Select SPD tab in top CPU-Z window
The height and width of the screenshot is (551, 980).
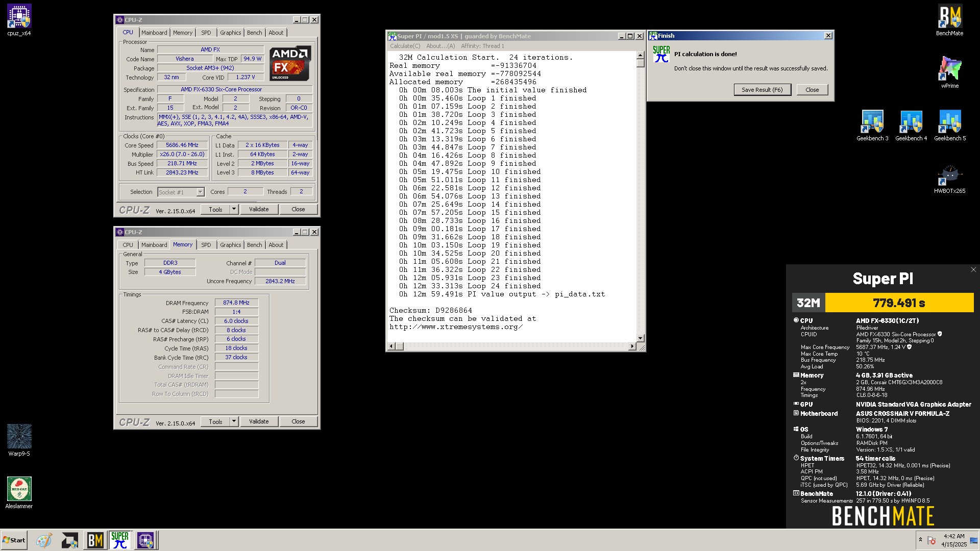click(206, 33)
